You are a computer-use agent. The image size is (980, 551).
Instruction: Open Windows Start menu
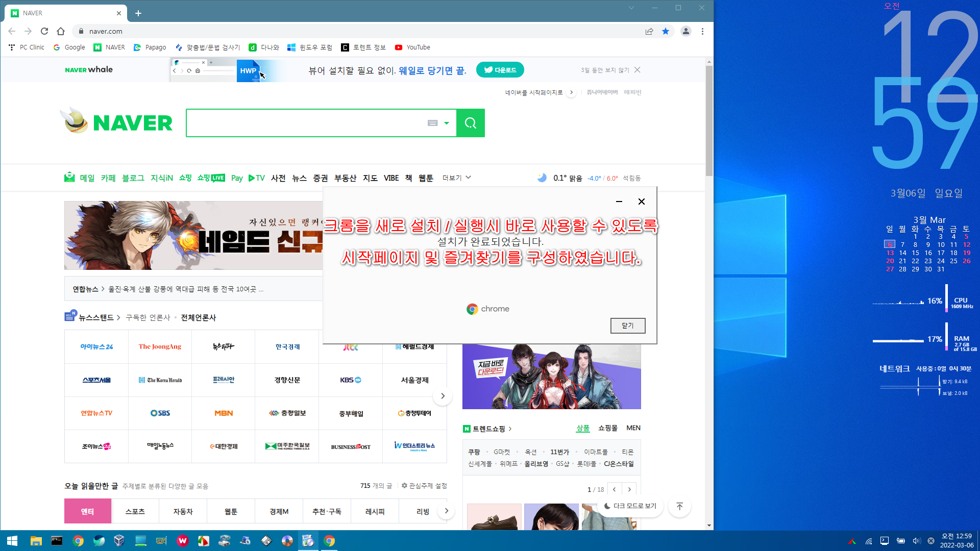12,541
